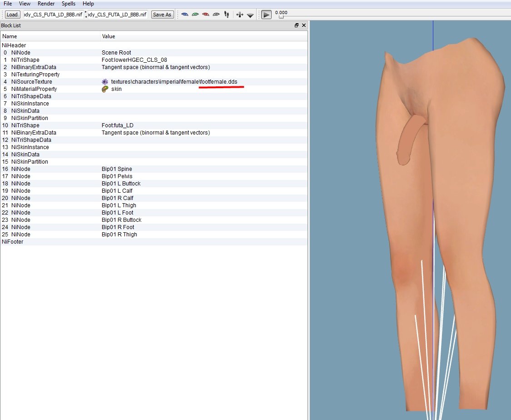Click the Save As button

(162, 15)
